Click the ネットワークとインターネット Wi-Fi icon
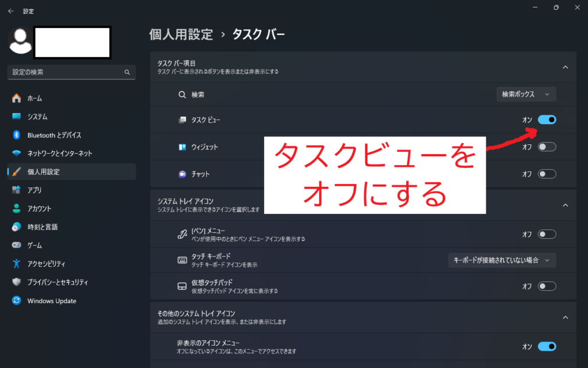588x368 pixels. [x=17, y=154]
